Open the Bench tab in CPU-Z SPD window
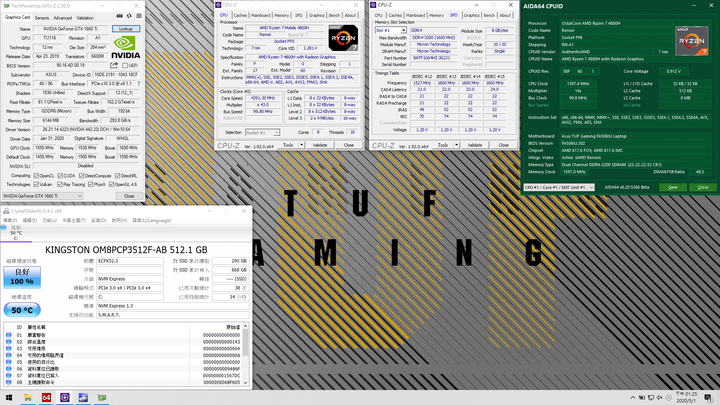720x405 pixels. pyautogui.click(x=489, y=15)
